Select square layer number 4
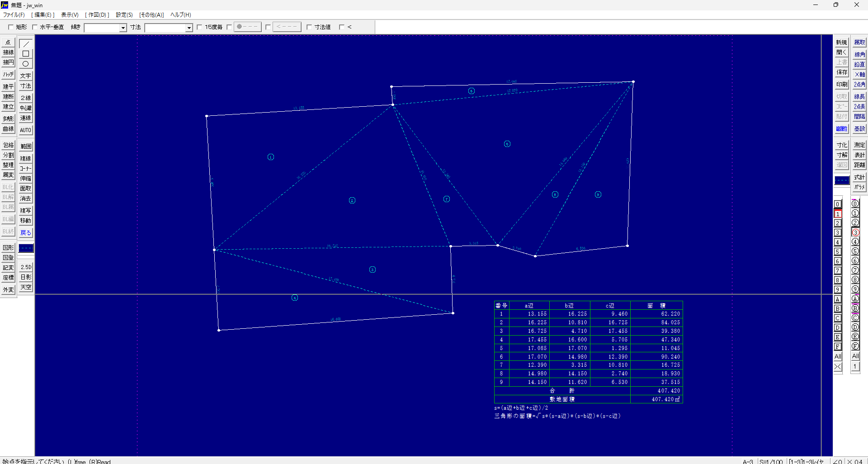 [x=838, y=242]
